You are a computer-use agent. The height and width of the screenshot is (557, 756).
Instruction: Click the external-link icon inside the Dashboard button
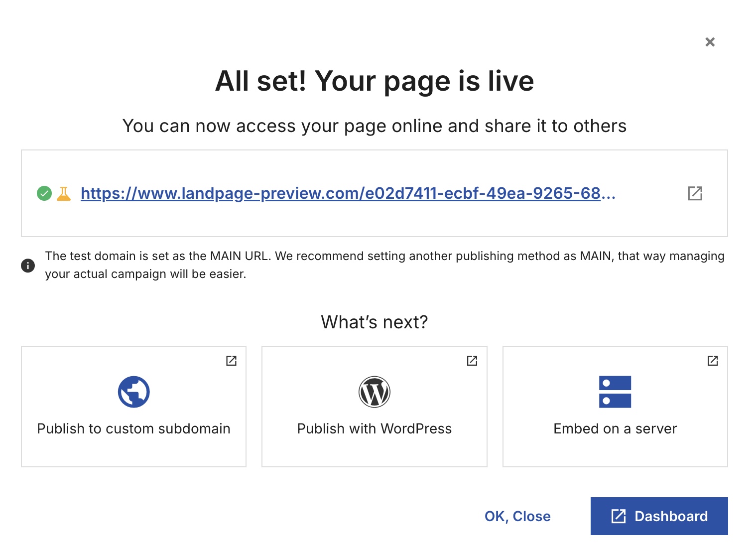point(618,516)
